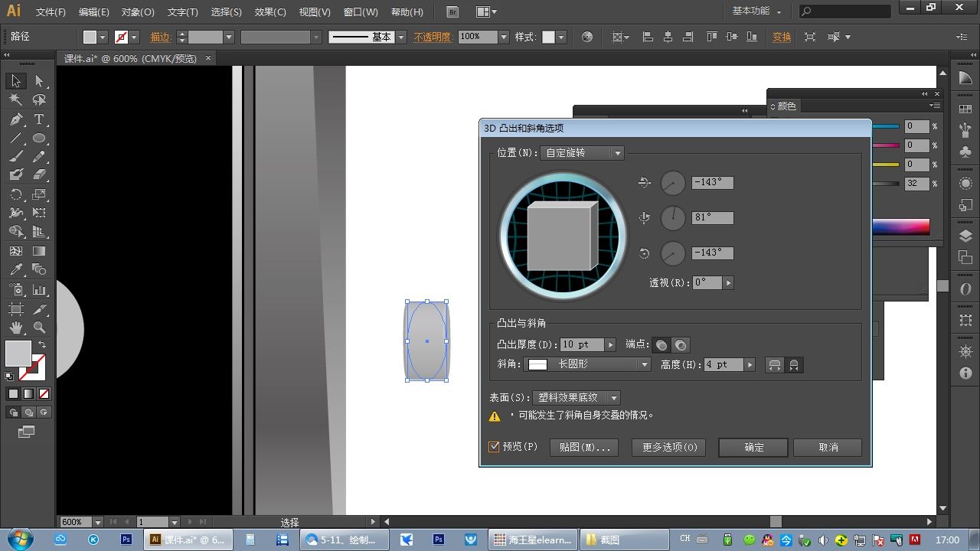Click the color spectrum bar in 颜色 panel
The image size is (980, 551).
coord(900,227)
